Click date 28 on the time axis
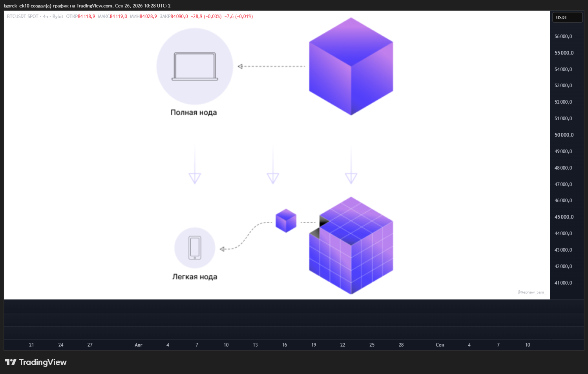 coord(401,345)
